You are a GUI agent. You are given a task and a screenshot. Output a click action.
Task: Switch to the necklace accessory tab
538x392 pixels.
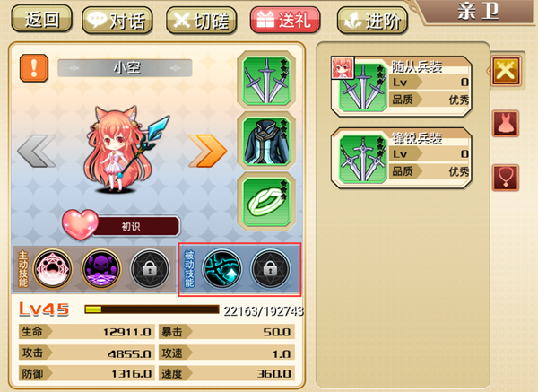506,178
